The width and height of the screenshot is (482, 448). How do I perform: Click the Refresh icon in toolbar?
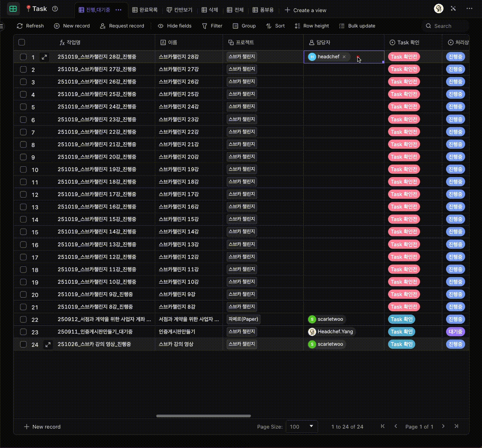tap(20, 26)
